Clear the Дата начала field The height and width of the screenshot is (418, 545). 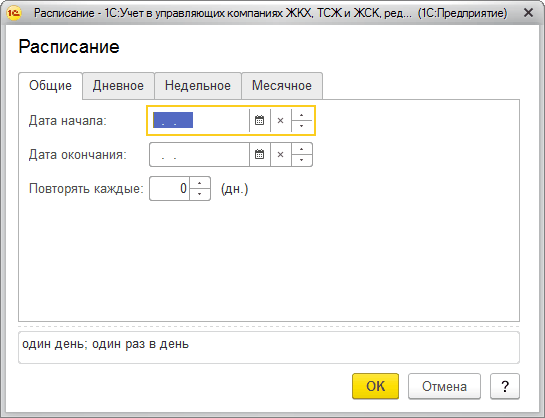click(280, 121)
